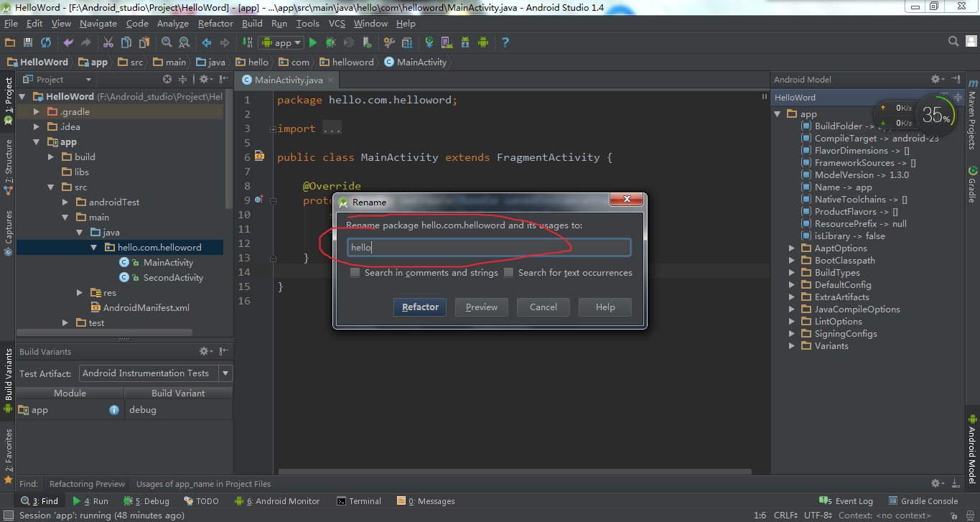Click the Project tree horizontal scrollbar

(104, 332)
